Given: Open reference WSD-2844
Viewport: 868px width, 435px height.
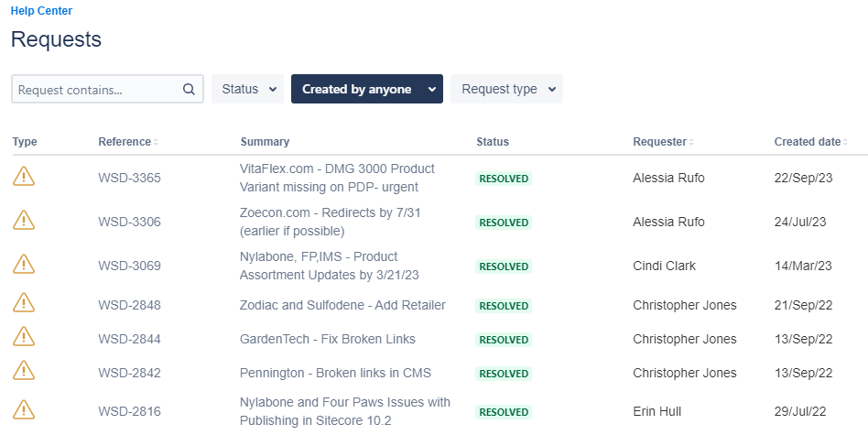Looking at the screenshot, I should [x=129, y=339].
